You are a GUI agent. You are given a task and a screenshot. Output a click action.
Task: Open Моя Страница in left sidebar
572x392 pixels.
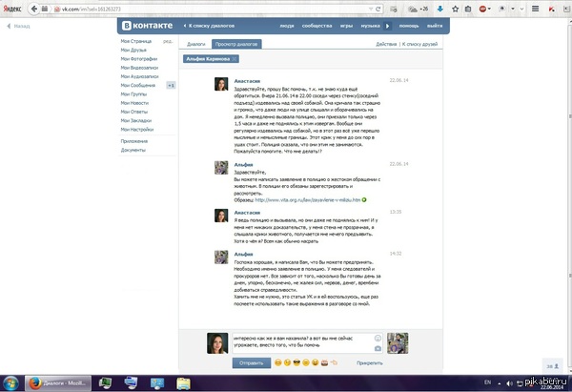(x=136, y=41)
